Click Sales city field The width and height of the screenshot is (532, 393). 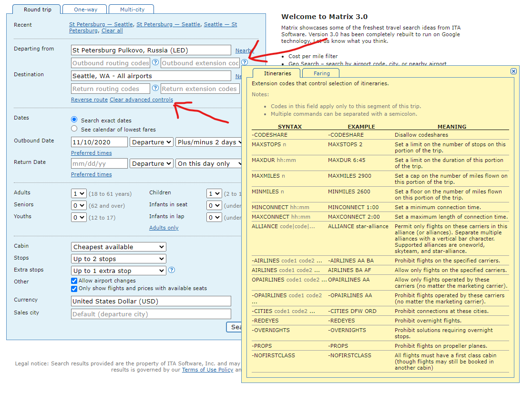click(x=151, y=314)
